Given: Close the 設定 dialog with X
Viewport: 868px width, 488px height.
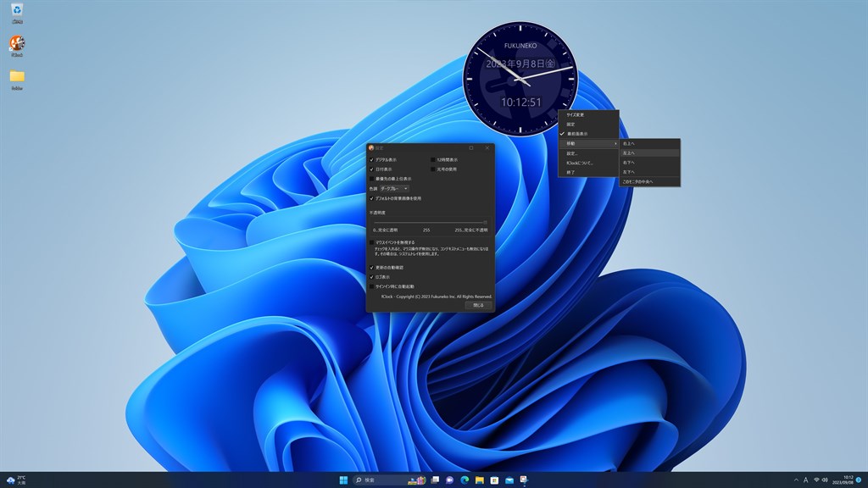Looking at the screenshot, I should [487, 147].
